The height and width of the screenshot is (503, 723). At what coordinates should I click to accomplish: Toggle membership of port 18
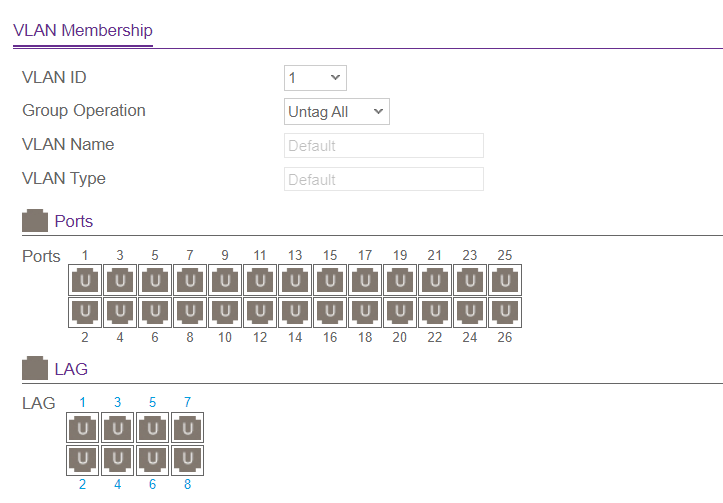point(365,312)
